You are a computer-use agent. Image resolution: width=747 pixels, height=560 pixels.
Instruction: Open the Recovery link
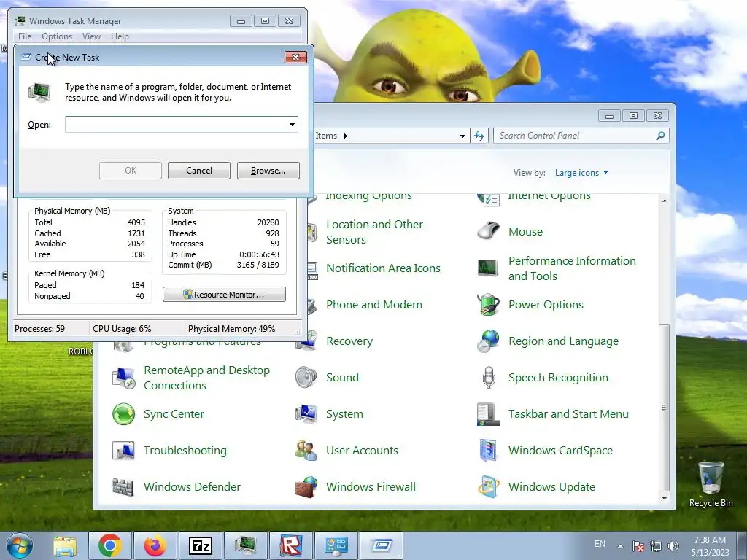[x=349, y=341]
